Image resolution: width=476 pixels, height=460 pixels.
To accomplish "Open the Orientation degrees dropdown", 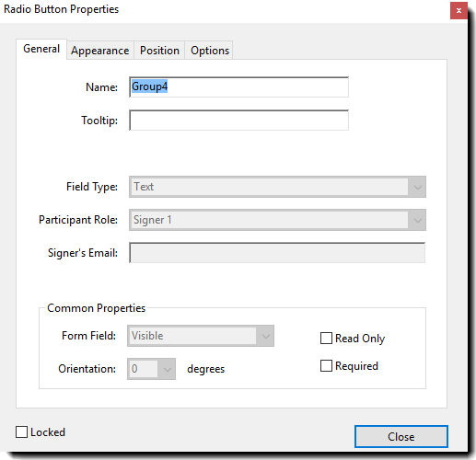I will click(151, 369).
